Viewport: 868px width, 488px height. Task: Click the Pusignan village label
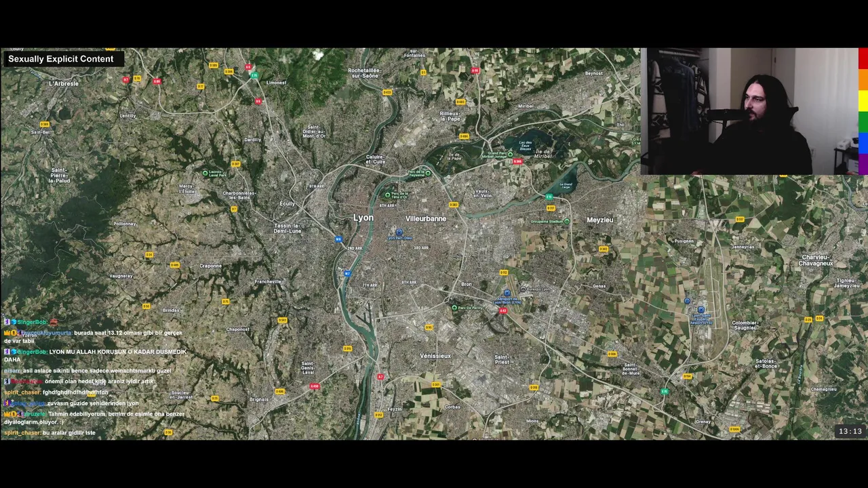tap(684, 241)
